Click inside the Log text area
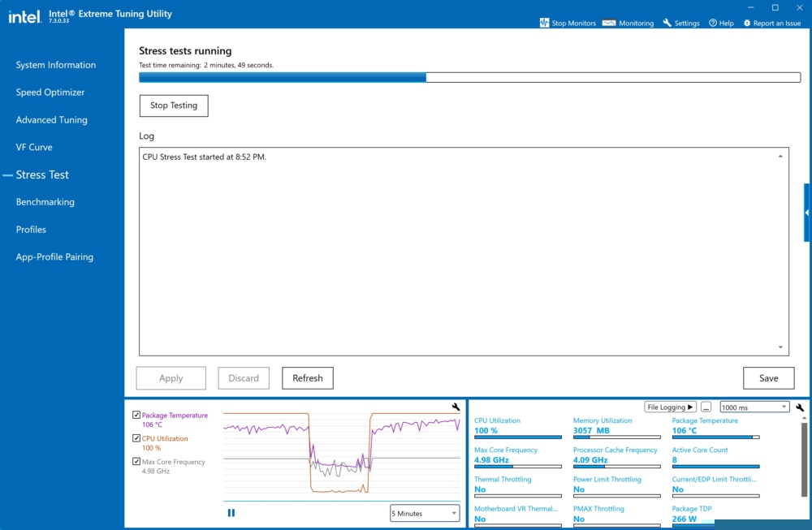Image resolution: width=812 pixels, height=530 pixels. [464, 252]
